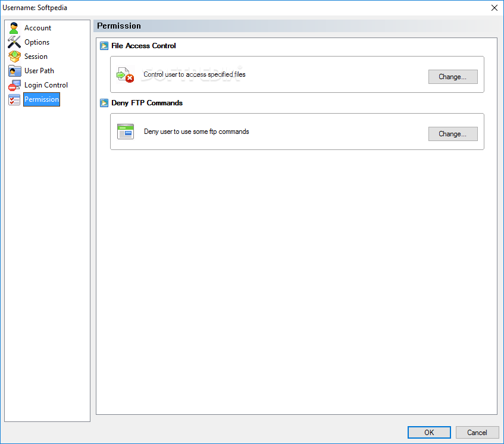The image size is (504, 444).
Task: Open the Login Control page
Action: tap(46, 85)
